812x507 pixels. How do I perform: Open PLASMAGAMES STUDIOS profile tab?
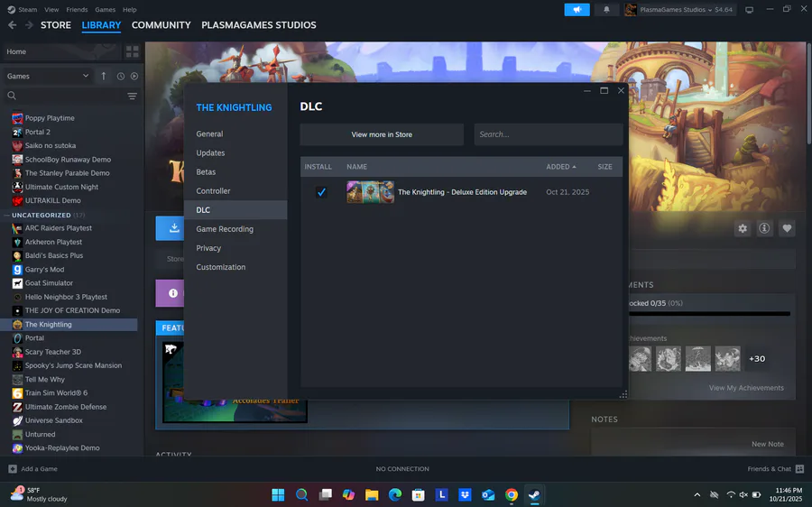258,25
